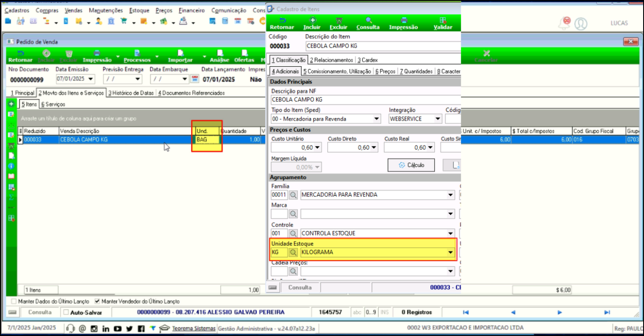
Task: Expand the Unidade Estoque KILOGRAMA dropdown
Action: click(451, 252)
